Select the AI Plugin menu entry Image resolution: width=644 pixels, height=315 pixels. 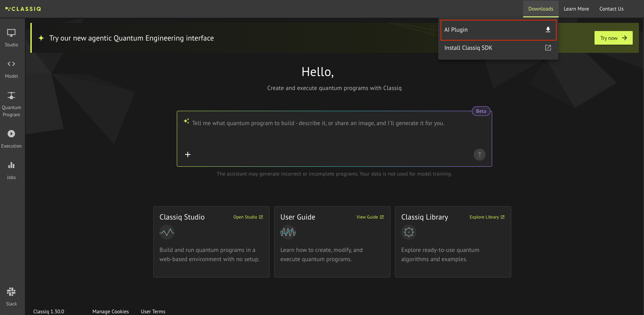pyautogui.click(x=498, y=30)
